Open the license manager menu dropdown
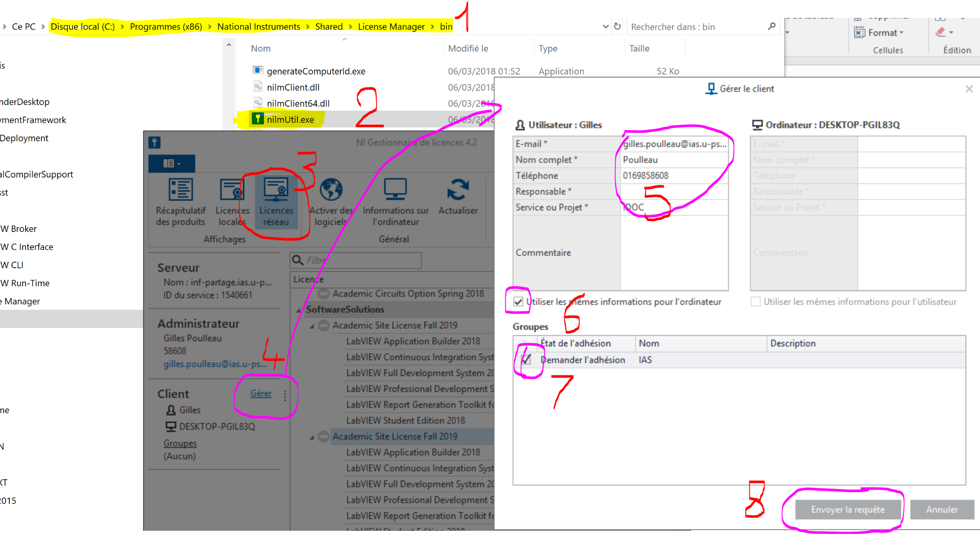The height and width of the screenshot is (542, 980). (x=172, y=163)
